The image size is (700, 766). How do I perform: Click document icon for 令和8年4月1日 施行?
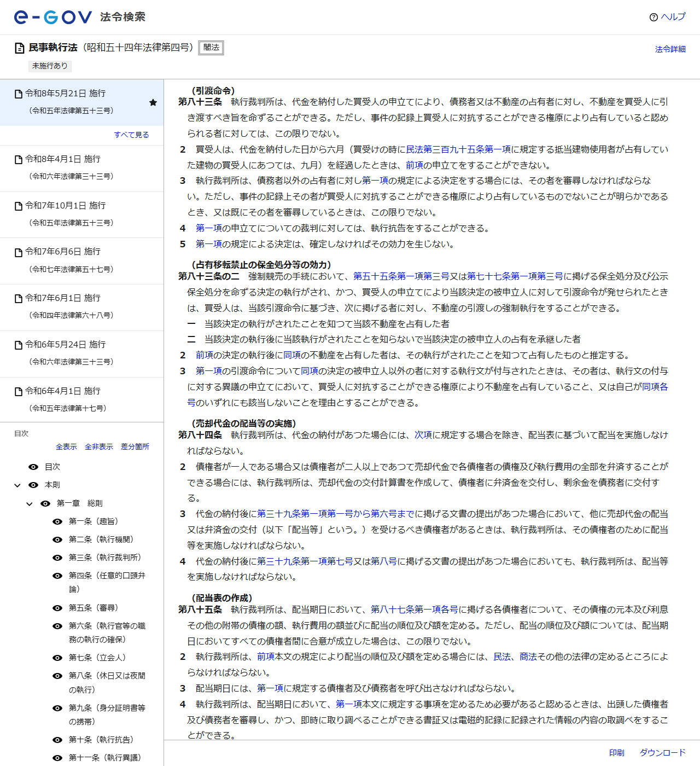click(x=18, y=159)
